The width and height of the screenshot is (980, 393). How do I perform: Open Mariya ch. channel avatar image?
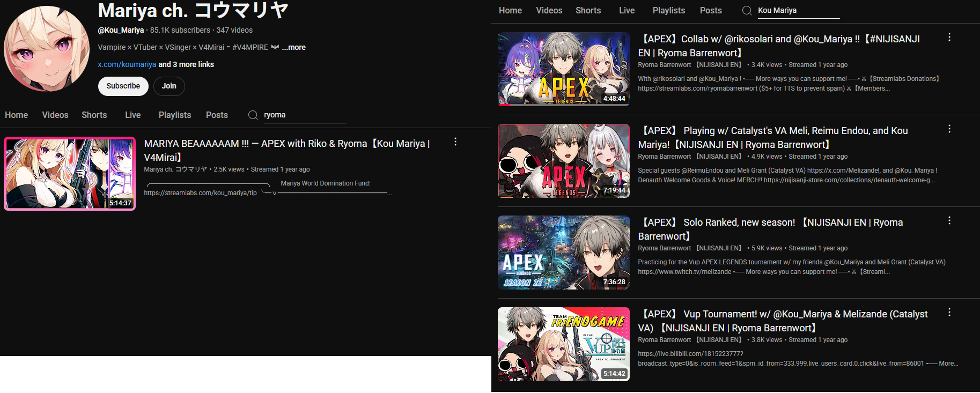[47, 49]
